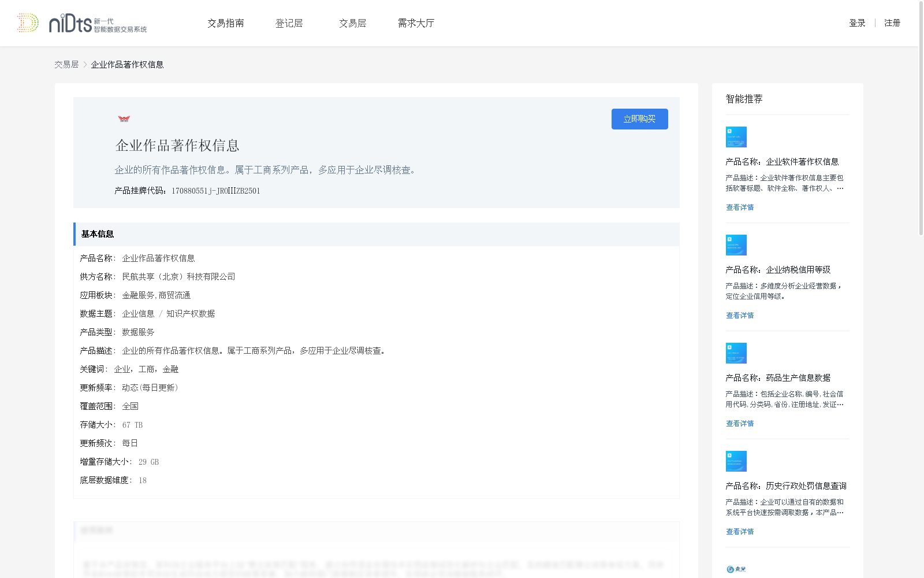Open the 交易层 navigation item
Image resolution: width=924 pixels, height=578 pixels.
[x=353, y=23]
